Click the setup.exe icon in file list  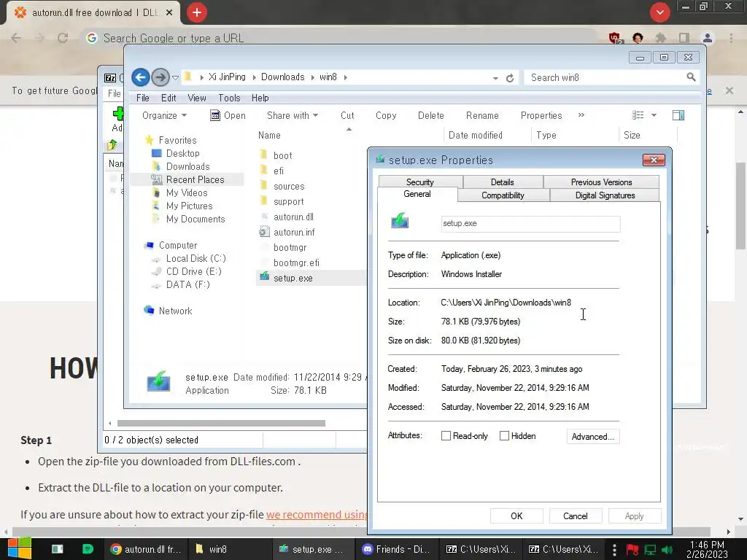[264, 276]
